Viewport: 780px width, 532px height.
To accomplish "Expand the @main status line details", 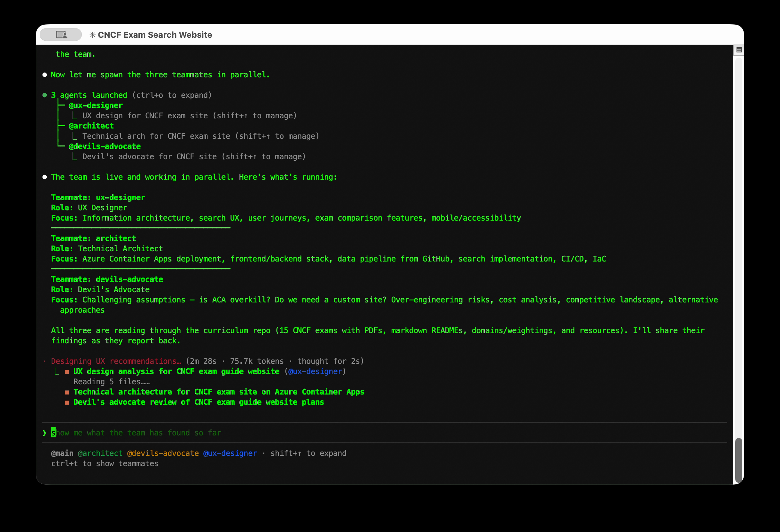I will point(308,453).
